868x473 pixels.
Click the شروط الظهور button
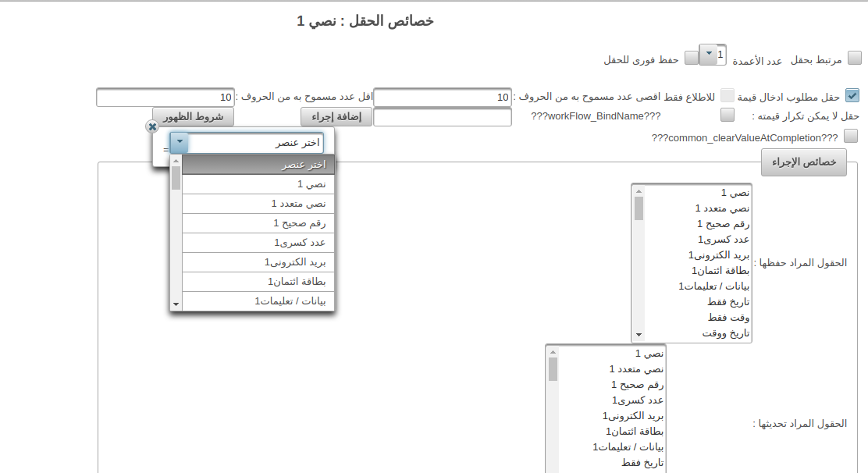(194, 117)
